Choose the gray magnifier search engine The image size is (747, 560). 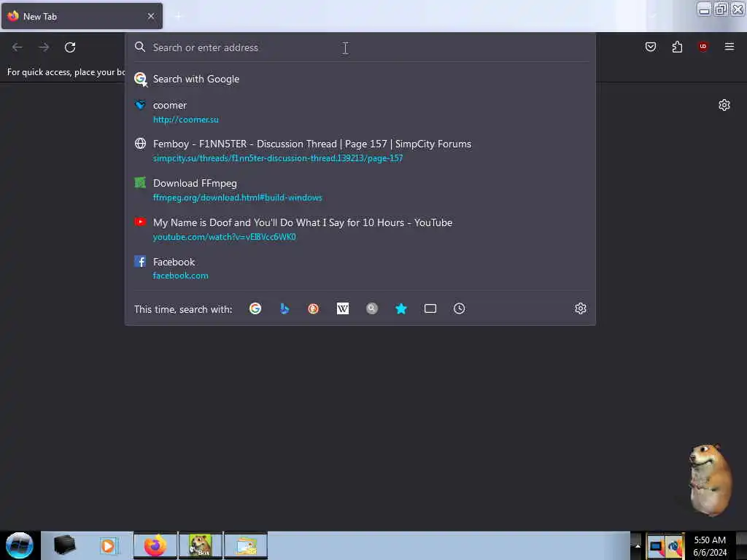tap(372, 308)
